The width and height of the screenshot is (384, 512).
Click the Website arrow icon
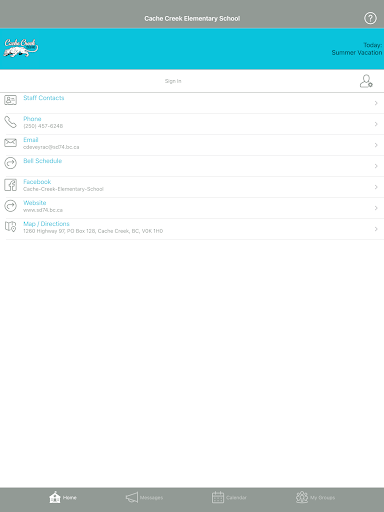[x=10, y=206]
